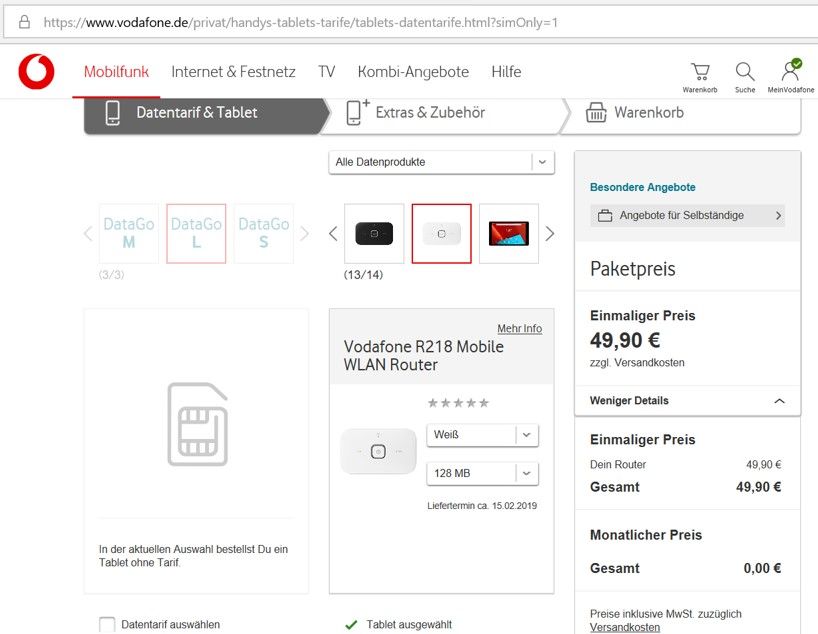Click the Besondere Angebote heading

click(642, 187)
